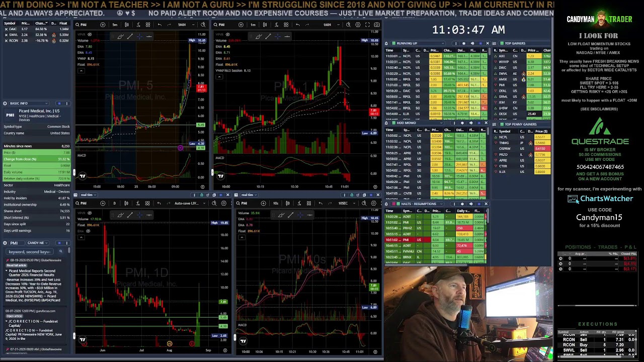Change candle style on the daily chart
This screenshot has height=362, width=644.
[126, 203]
